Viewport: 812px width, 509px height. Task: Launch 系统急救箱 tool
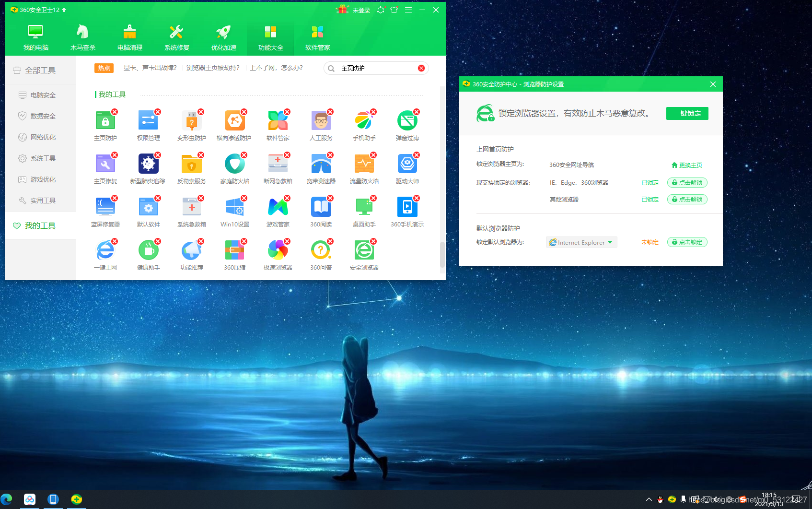coord(192,212)
